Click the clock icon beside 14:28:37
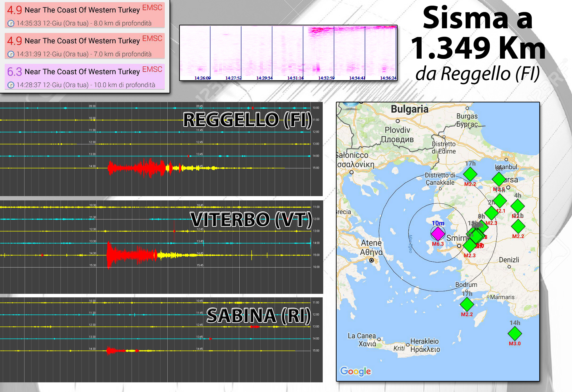Image resolution: width=572 pixels, height=392 pixels. coord(11,85)
